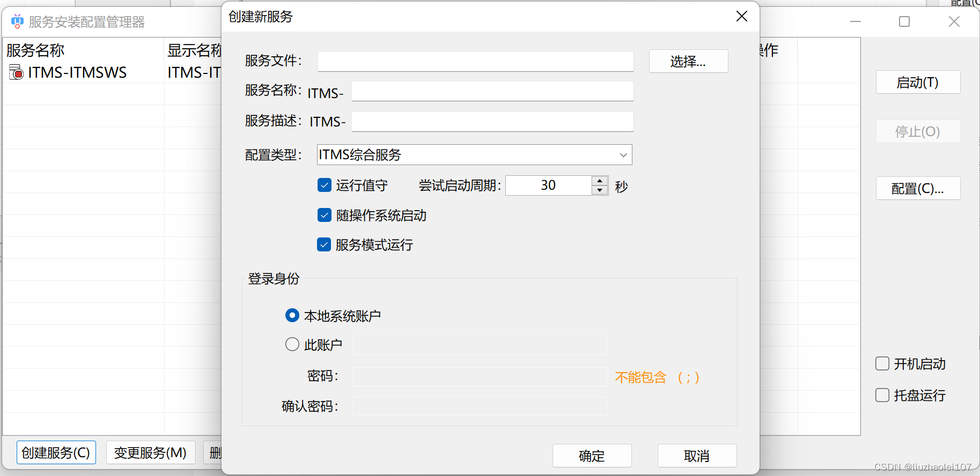The image size is (980, 476).
Task: Select the ITMS-ITMSWS service row
Action: coord(112,72)
